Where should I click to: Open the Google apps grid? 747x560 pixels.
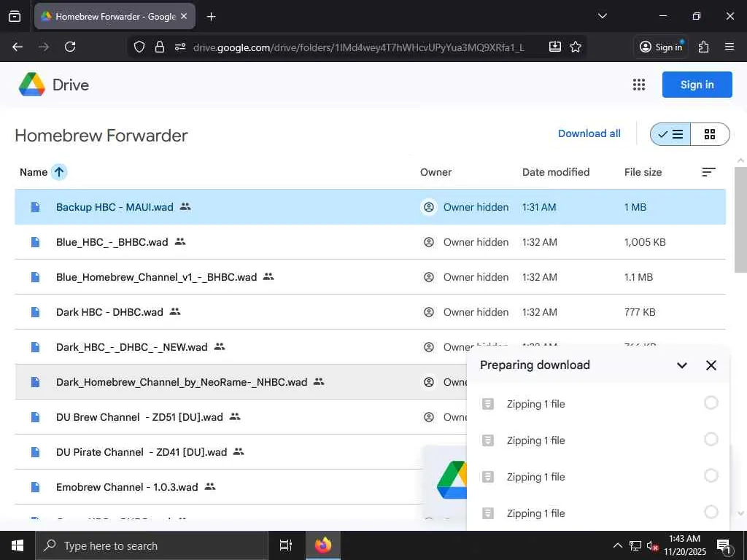pyautogui.click(x=639, y=85)
